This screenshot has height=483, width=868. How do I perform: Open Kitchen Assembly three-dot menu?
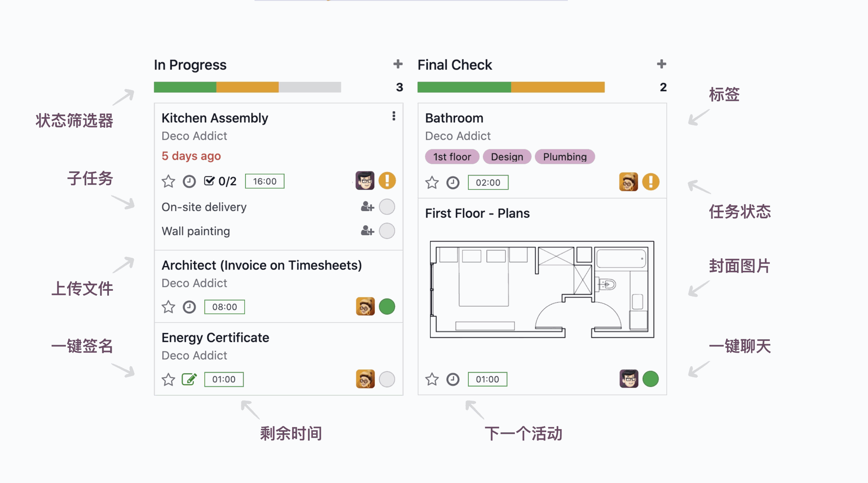coord(394,116)
